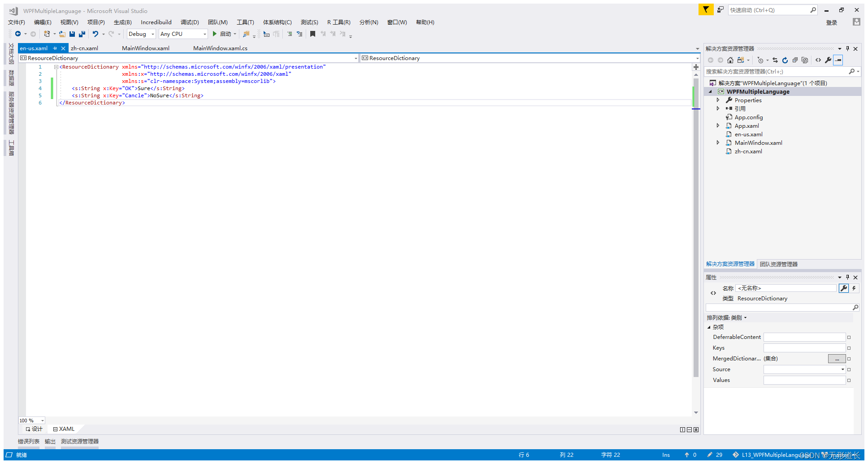
Task: Click the Sync with Active Document icon
Action: 775,60
